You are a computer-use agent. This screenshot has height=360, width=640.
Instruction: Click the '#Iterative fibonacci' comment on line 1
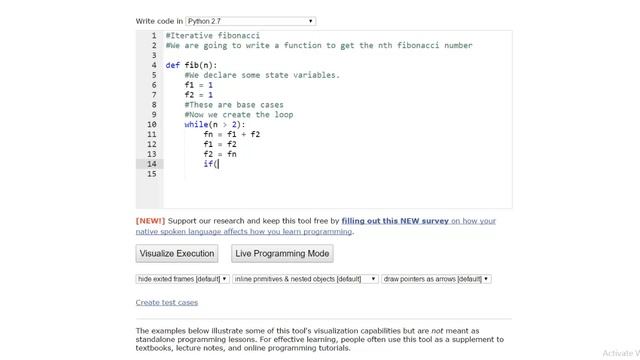pos(213,36)
